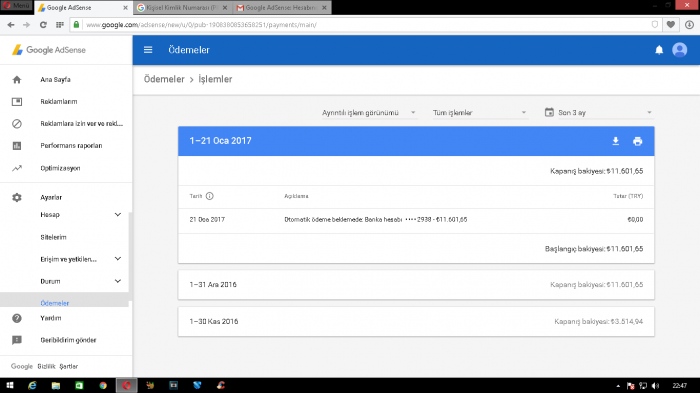Open the Tüm işlemler filter dropdown

tap(479, 113)
